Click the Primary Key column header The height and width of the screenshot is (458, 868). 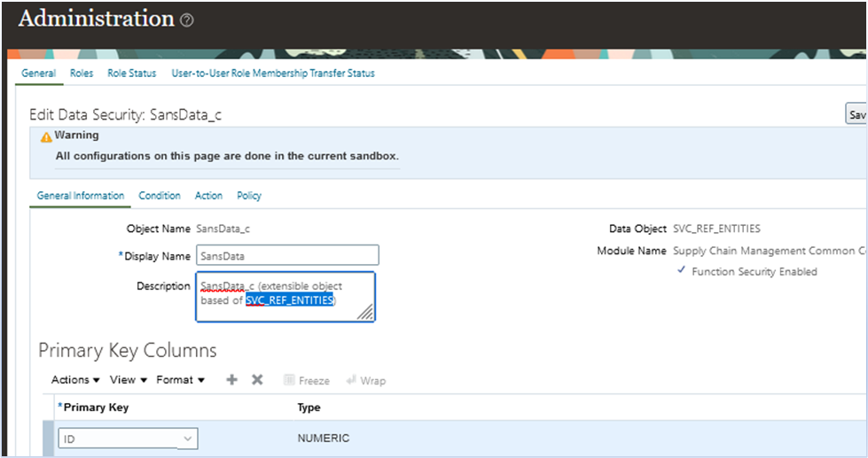pos(96,408)
